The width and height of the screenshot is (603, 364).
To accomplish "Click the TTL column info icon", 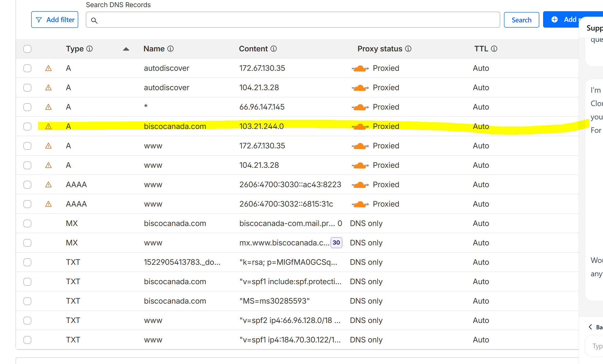I will click(x=494, y=49).
